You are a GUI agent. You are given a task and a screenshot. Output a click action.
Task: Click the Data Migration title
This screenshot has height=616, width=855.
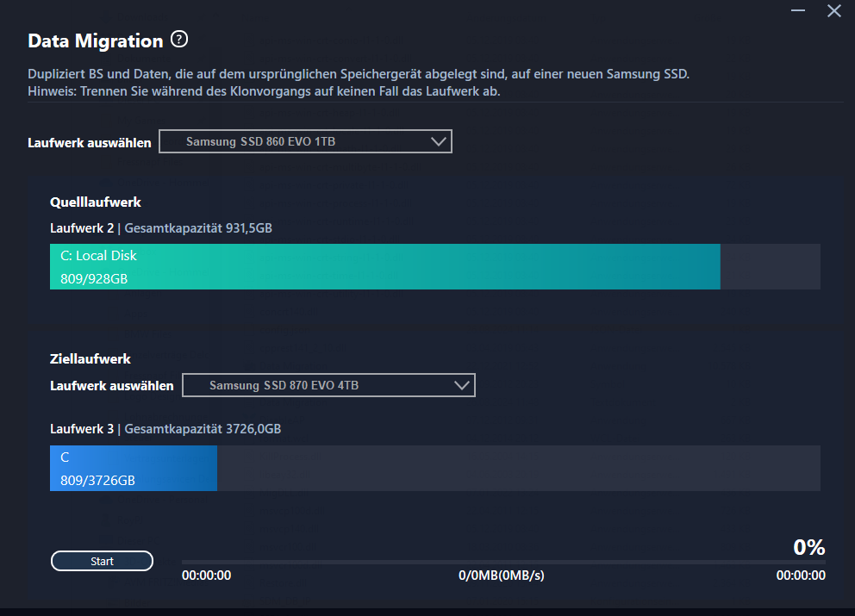tap(96, 40)
